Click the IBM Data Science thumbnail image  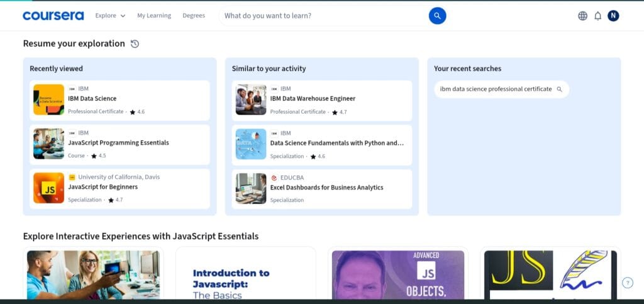[48, 100]
